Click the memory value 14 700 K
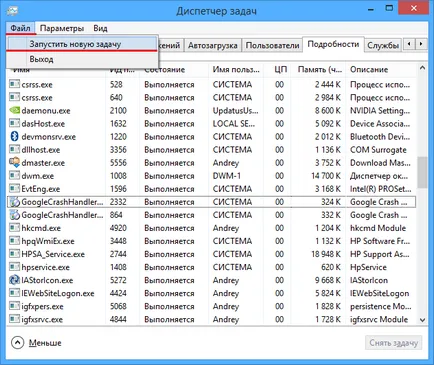This screenshot has width=434, height=365. [326, 176]
